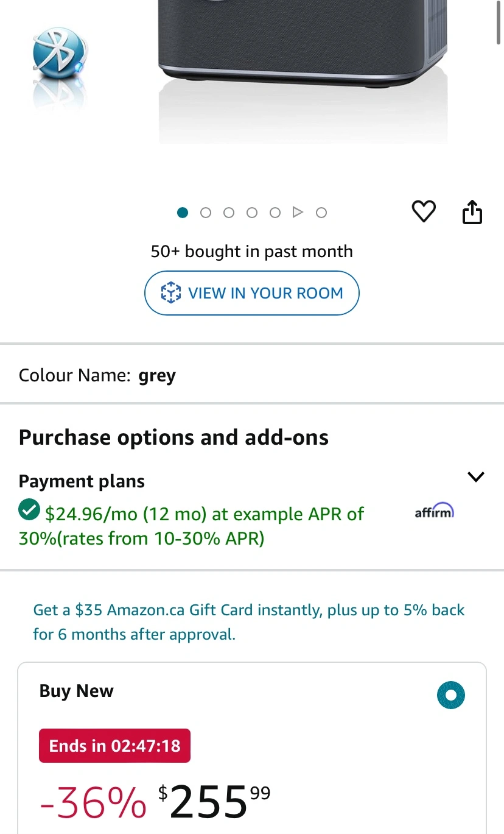Screen dimensions: 504x834
Task: Open the Colour Name grey selector
Action: [x=252, y=375]
